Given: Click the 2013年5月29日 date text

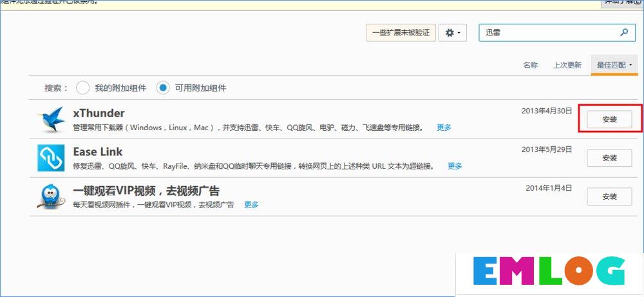Looking at the screenshot, I should [x=547, y=149].
